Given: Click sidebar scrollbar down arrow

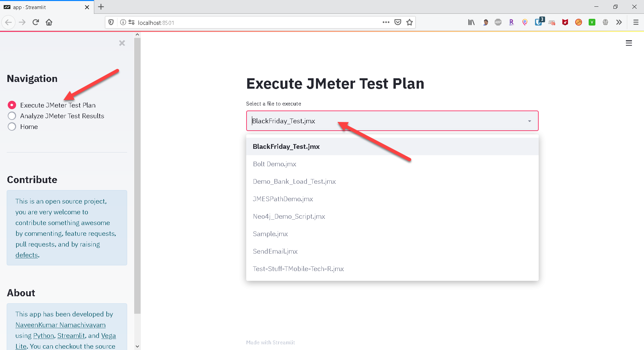Looking at the screenshot, I should tap(137, 346).
